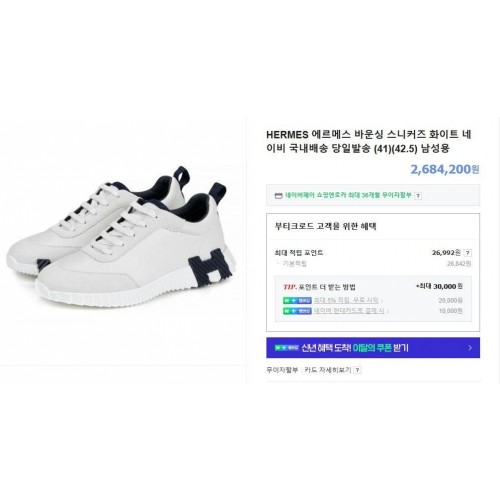Click the 무이자할부 label
Viewport: 500px width, 500px height.
(282, 370)
